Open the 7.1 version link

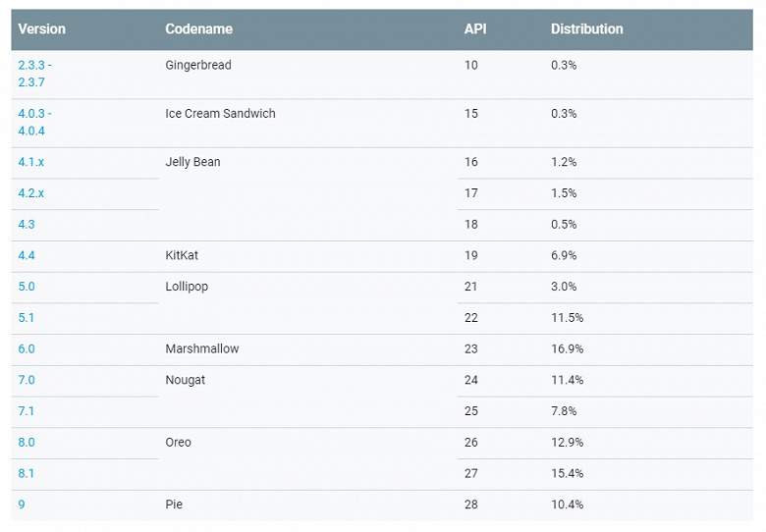click(27, 411)
